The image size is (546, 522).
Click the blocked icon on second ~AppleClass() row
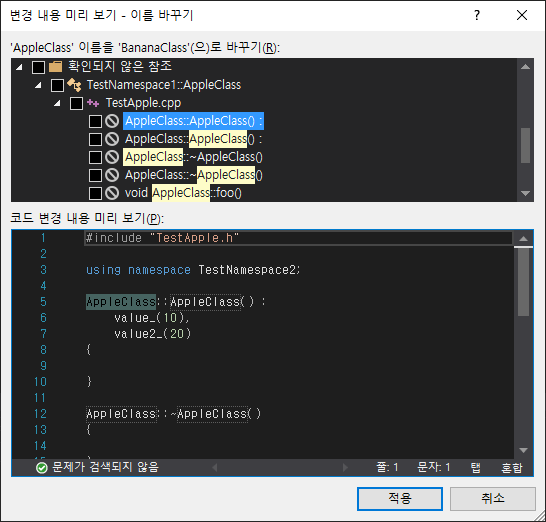tap(112, 175)
